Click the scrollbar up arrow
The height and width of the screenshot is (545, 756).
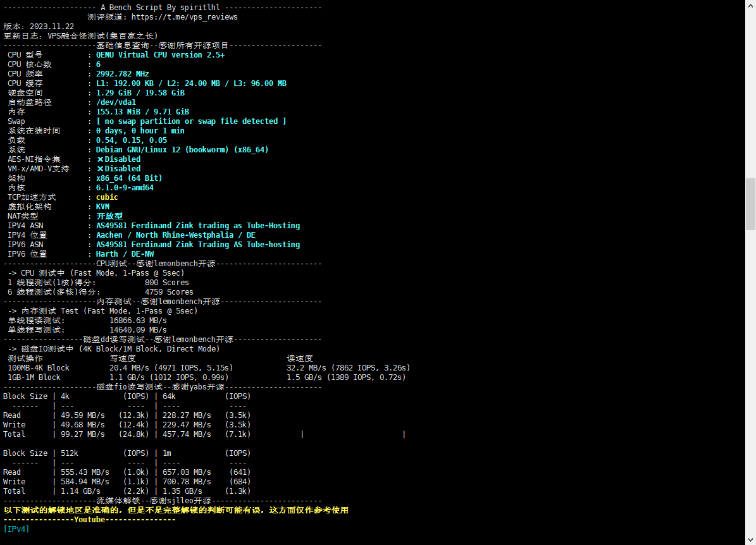coord(750,5)
